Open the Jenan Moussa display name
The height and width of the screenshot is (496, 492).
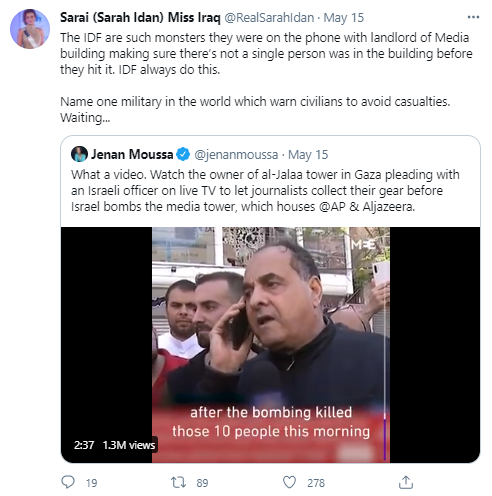132,154
